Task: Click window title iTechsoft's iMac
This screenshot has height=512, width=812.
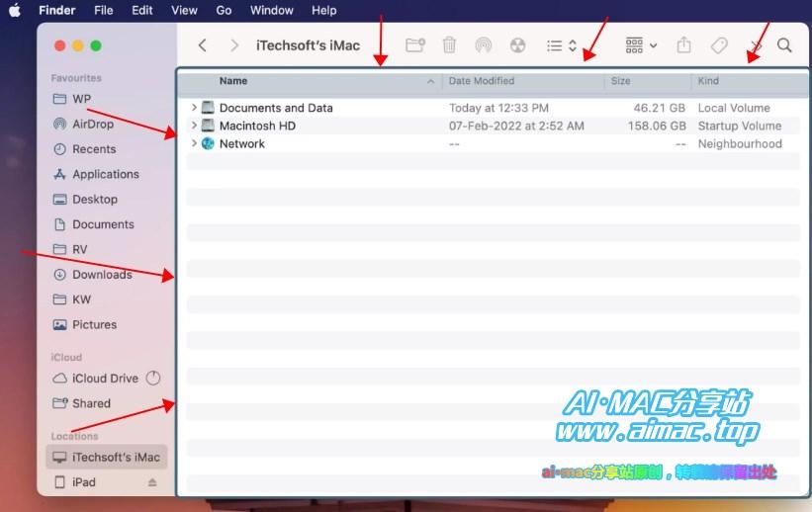Action: [308, 45]
